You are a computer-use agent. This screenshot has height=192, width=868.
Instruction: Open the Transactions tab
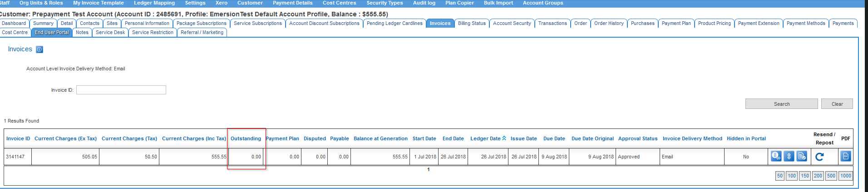[x=552, y=24]
